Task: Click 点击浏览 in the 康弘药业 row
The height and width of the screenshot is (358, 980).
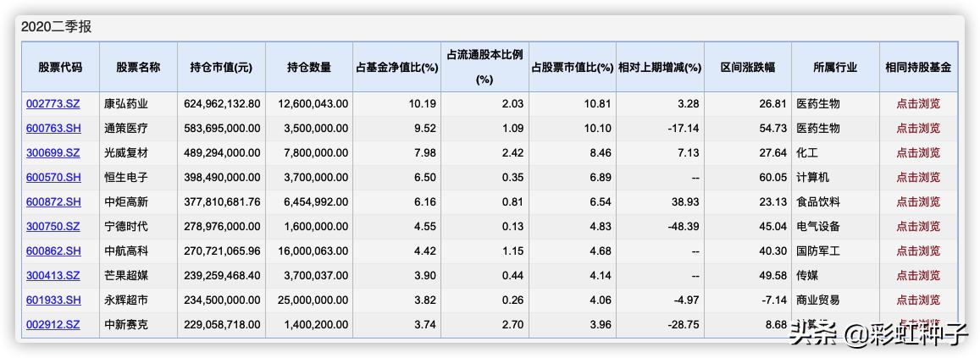Action: point(918,104)
